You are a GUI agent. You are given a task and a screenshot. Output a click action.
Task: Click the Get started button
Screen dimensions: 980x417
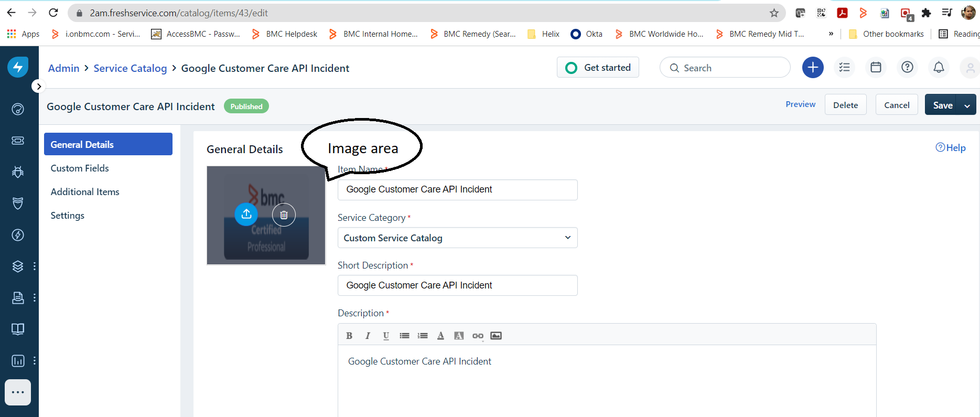click(x=598, y=67)
